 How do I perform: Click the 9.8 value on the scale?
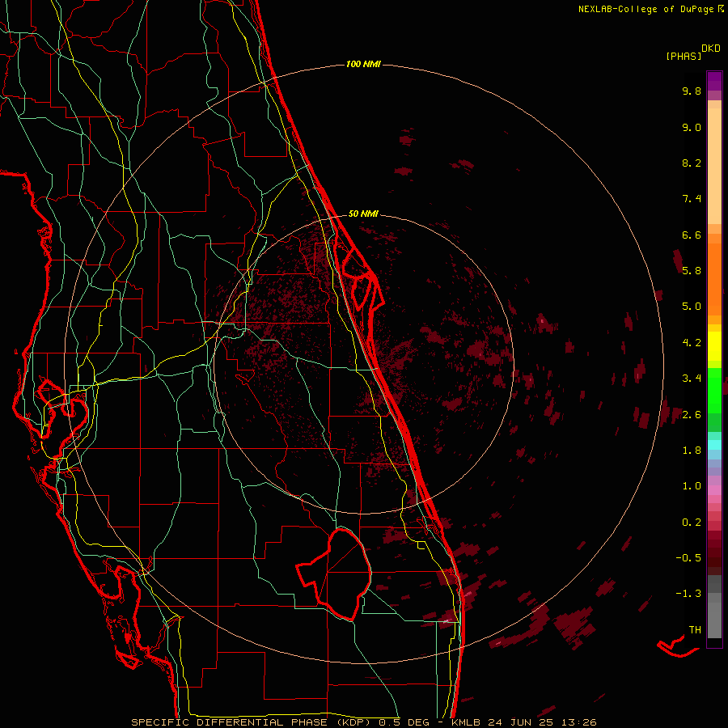pyautogui.click(x=692, y=91)
